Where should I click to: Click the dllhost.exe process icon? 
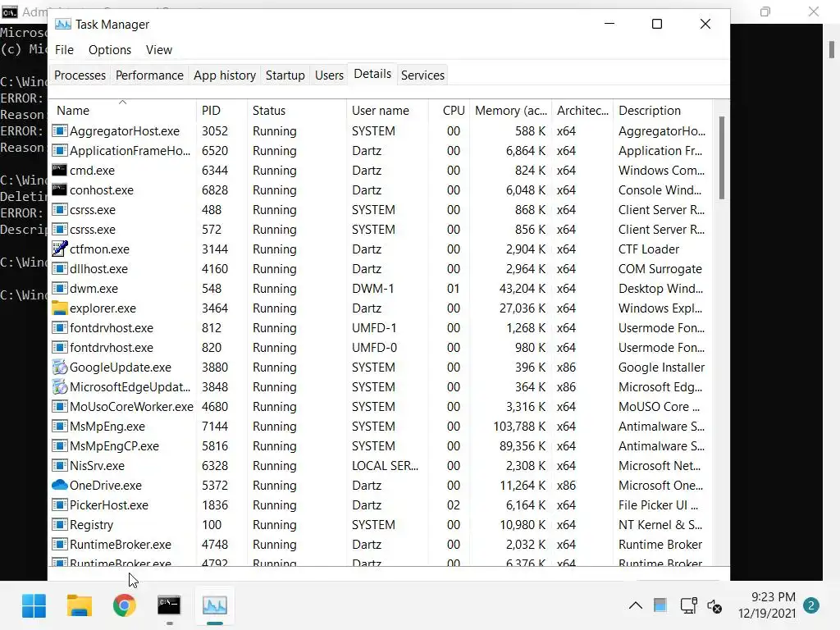point(59,269)
